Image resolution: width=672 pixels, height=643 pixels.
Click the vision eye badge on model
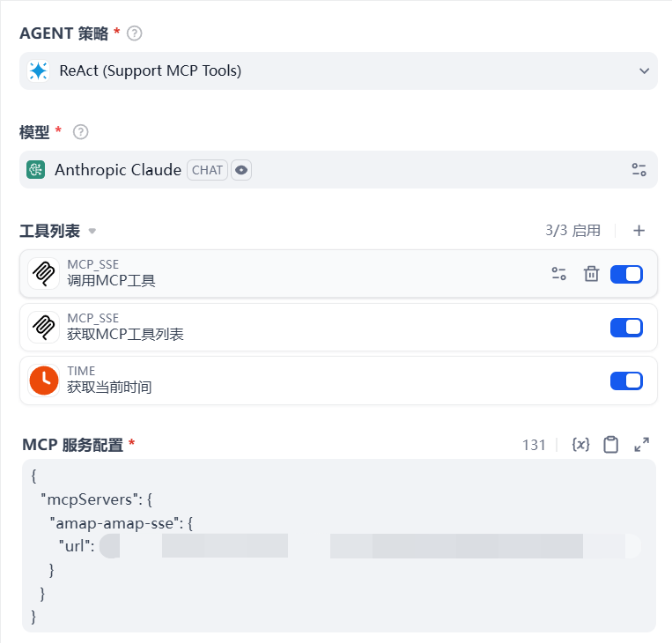[241, 170]
